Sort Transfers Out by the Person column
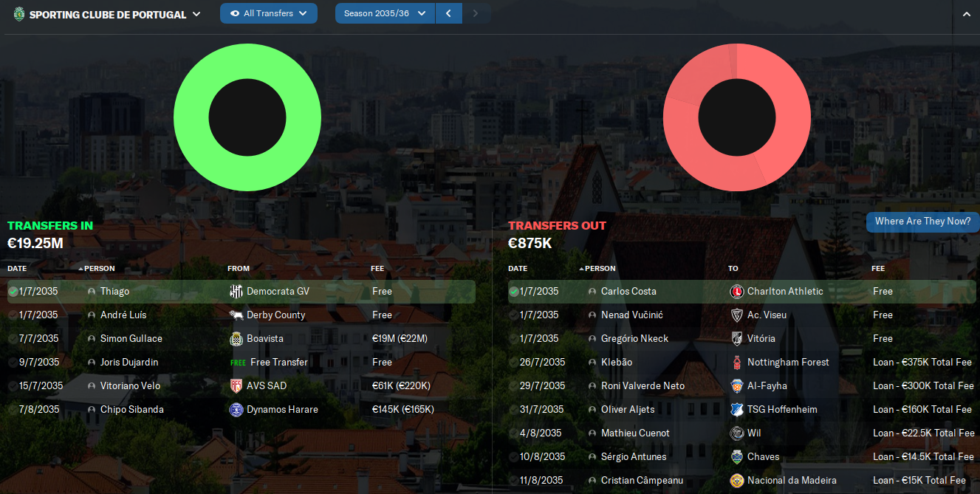 [x=600, y=269]
